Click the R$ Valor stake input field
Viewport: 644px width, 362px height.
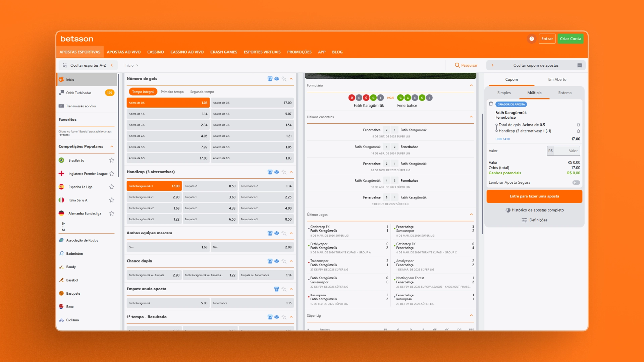(x=563, y=151)
